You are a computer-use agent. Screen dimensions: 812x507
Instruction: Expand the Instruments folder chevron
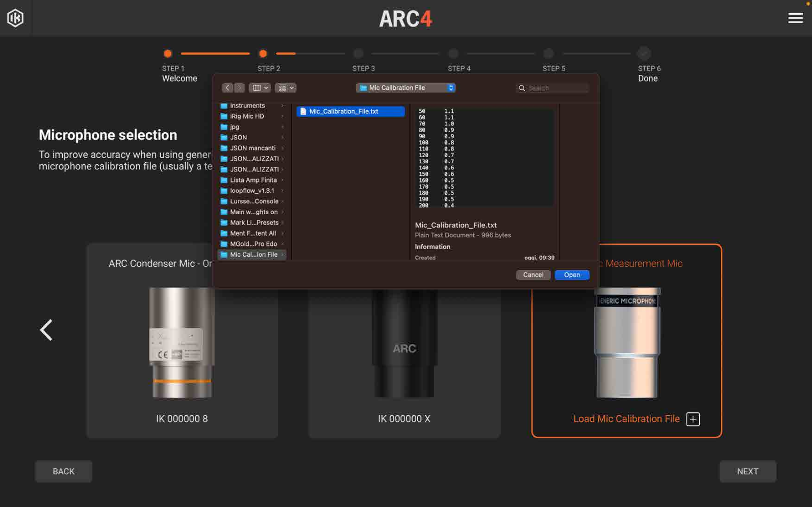point(282,106)
